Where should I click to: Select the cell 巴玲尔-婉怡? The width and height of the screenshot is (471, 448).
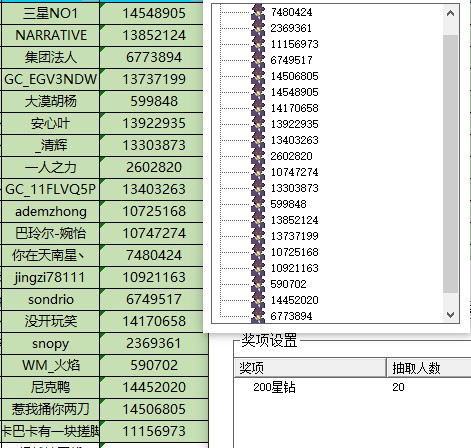[50, 233]
